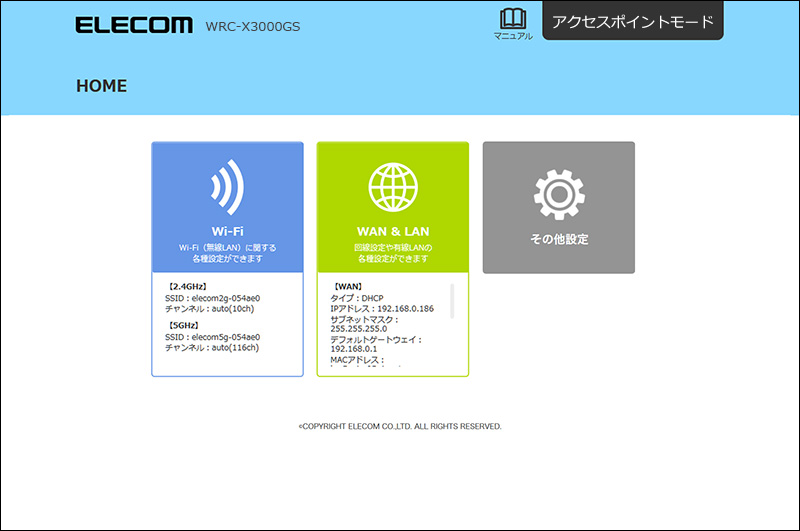Select SSID elecom5g-054ae0 text
The width and height of the screenshot is (800, 531).
tap(212, 337)
